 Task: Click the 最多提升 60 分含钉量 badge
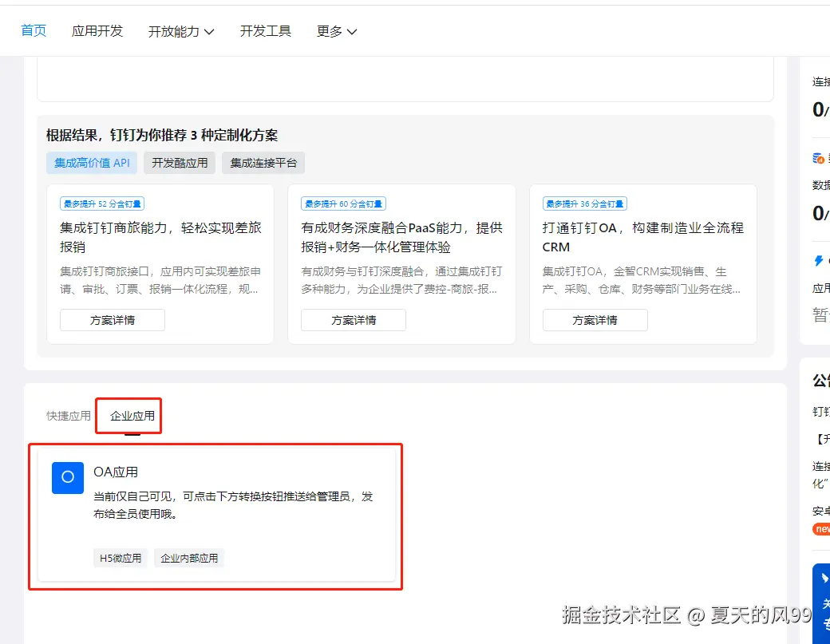pos(343,203)
